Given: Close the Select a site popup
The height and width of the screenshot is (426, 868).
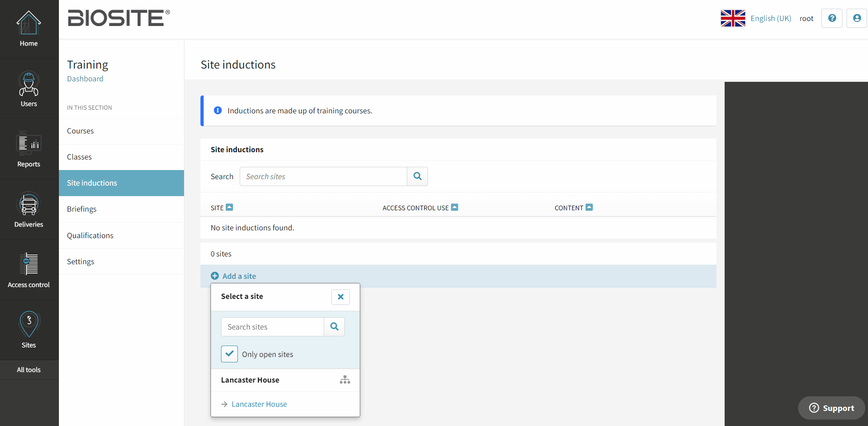Looking at the screenshot, I should (x=341, y=297).
